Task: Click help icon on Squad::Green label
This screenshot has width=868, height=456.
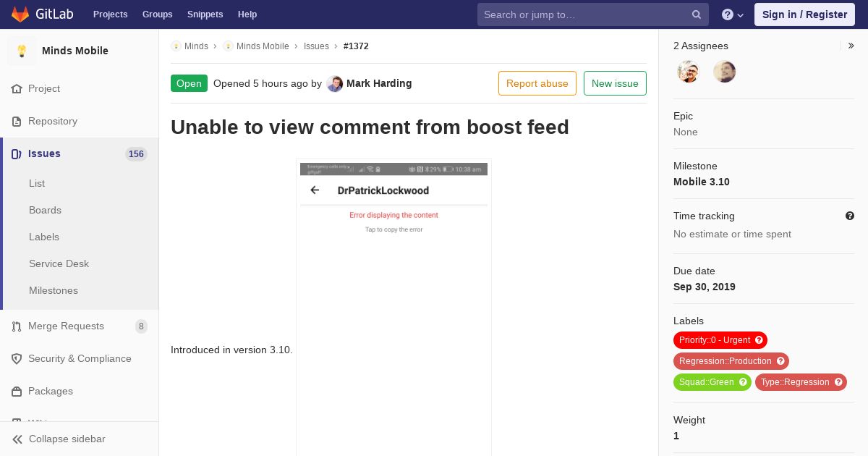Action: tap(743, 382)
